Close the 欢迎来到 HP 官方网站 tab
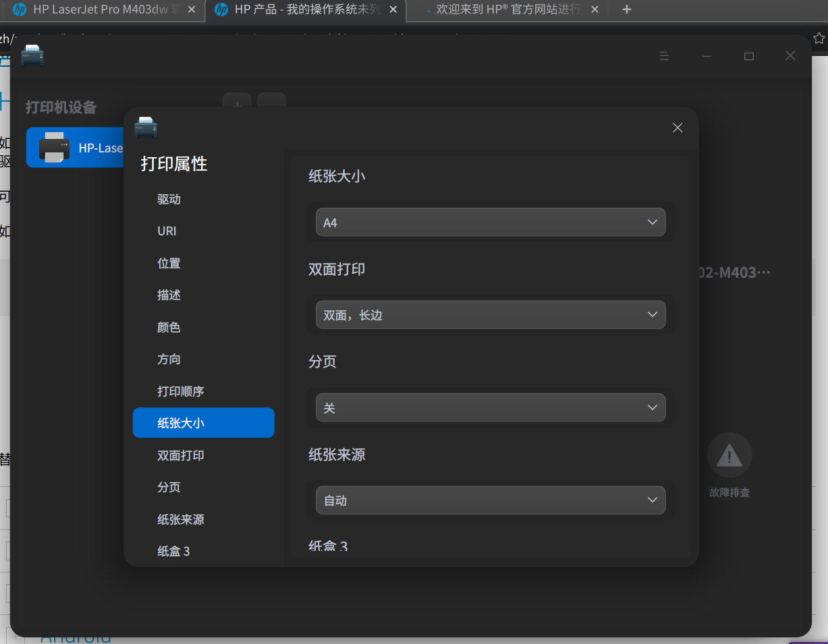Screen dimensions: 828x644 tap(593, 9)
